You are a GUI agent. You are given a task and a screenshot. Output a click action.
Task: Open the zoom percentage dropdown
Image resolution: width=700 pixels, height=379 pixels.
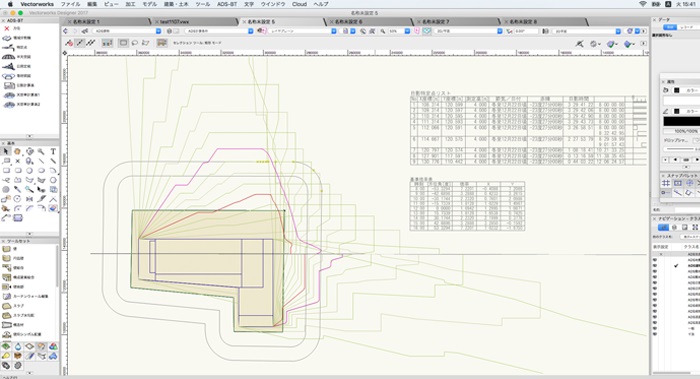[399, 31]
